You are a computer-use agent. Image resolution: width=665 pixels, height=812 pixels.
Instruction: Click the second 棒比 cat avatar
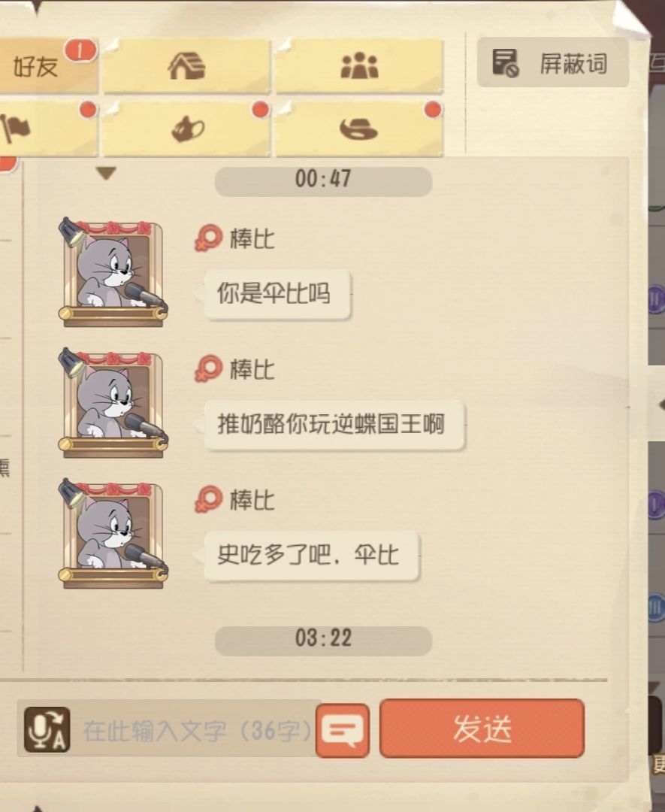112,403
